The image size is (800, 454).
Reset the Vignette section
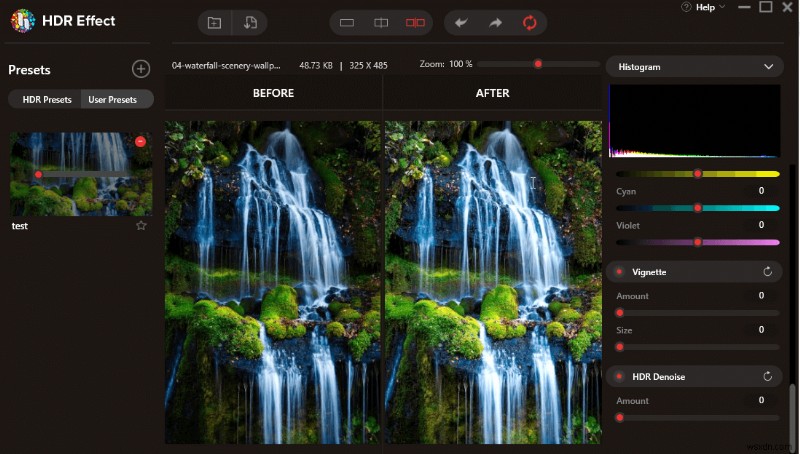coord(767,272)
